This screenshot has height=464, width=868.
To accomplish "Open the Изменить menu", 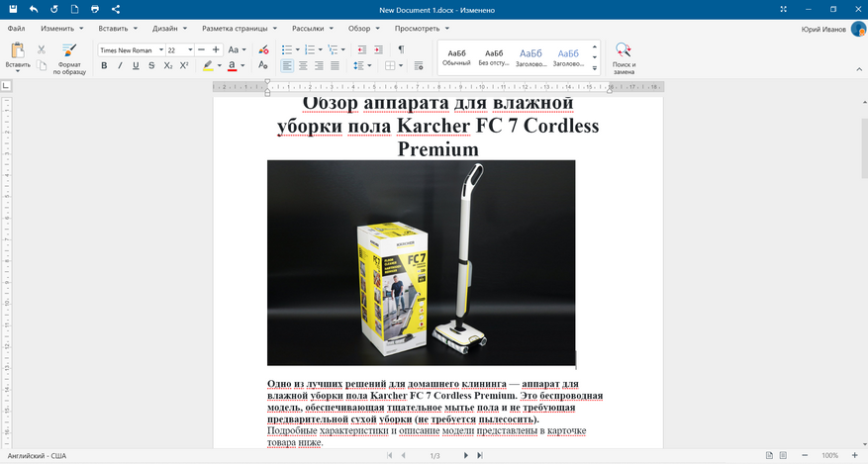I will pos(61,29).
